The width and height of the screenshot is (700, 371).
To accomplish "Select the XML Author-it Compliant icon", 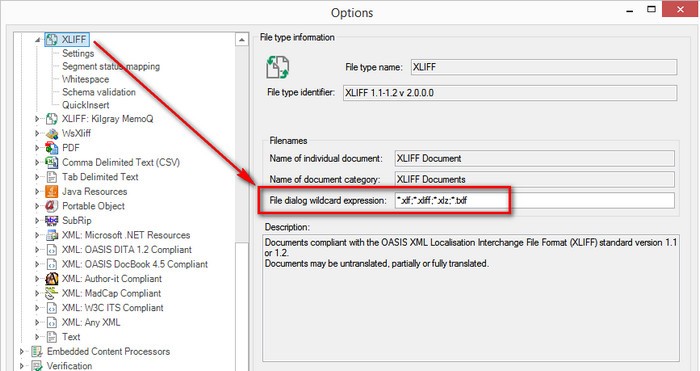I will tap(52, 279).
